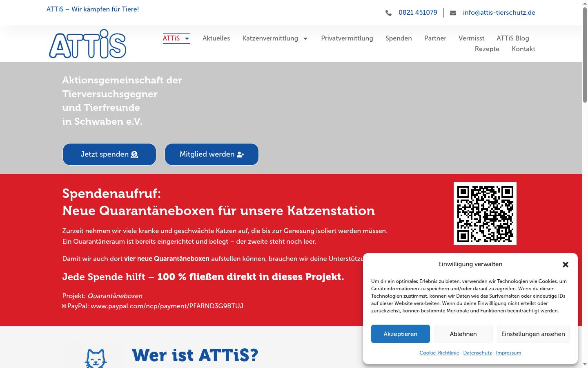Call the phone number 0821 451079
Screen dimensions: 588x368
(418, 13)
